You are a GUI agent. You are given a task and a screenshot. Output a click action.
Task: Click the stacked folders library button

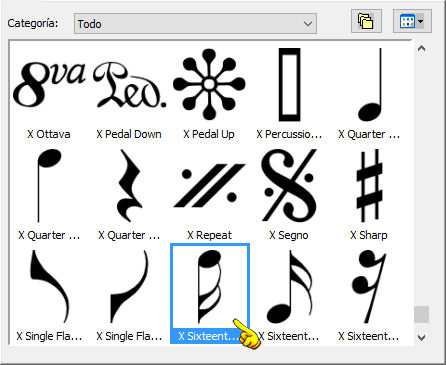coord(366,21)
